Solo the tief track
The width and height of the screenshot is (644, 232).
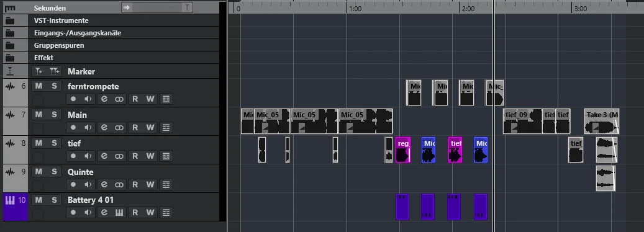[x=54, y=143]
